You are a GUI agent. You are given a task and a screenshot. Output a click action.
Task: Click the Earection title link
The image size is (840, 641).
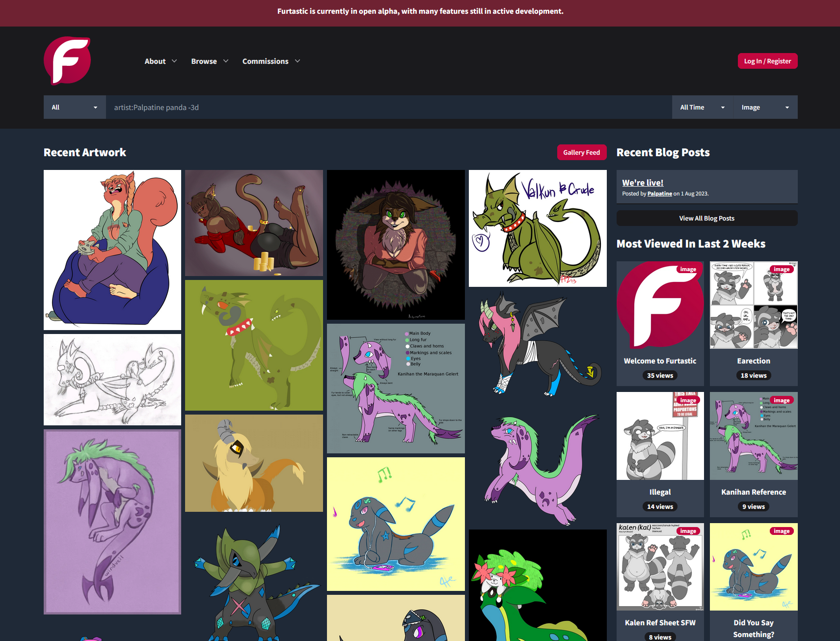click(754, 361)
